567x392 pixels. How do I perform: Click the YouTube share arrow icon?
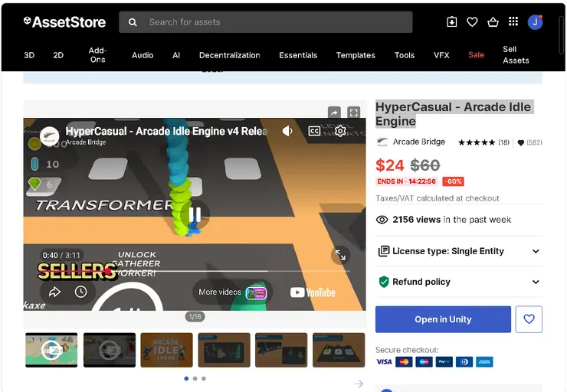55,292
